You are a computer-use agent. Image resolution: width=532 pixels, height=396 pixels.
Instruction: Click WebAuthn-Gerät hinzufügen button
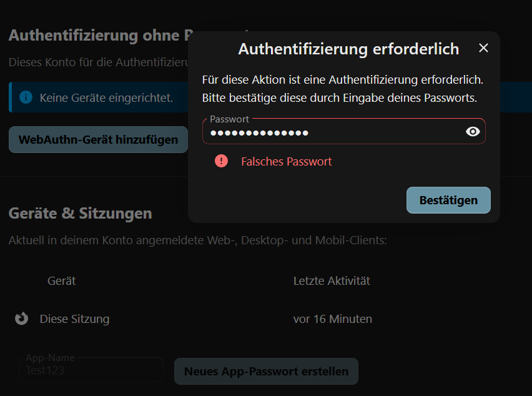coord(98,139)
